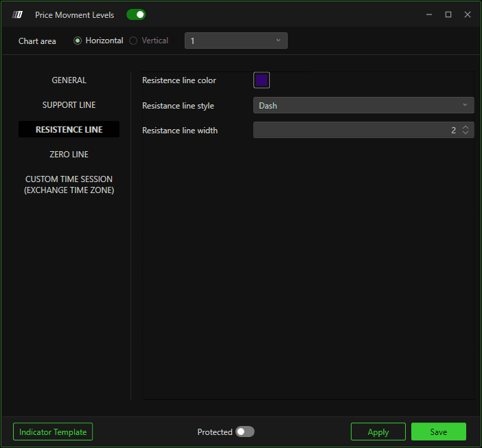The width and height of the screenshot is (482, 448).
Task: Open the SUPPORT LINE settings section
Action: click(69, 105)
